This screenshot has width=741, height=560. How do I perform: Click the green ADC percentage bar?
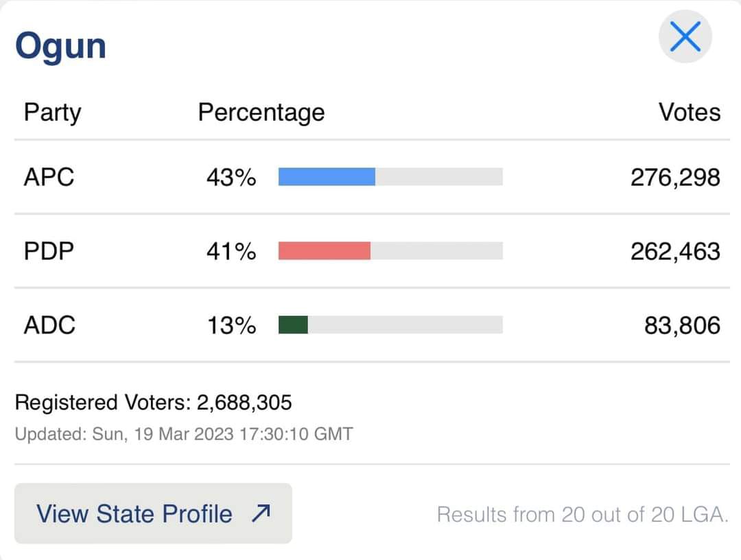pyautogui.click(x=293, y=325)
